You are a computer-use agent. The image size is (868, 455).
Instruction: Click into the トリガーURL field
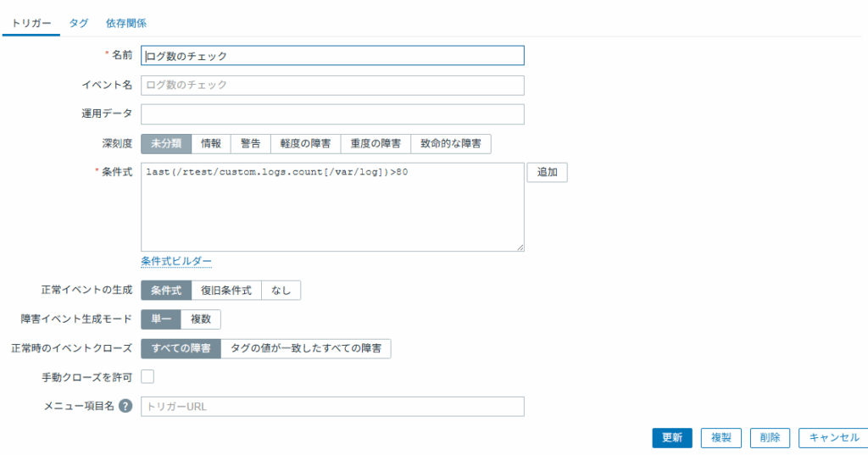pyautogui.click(x=332, y=407)
